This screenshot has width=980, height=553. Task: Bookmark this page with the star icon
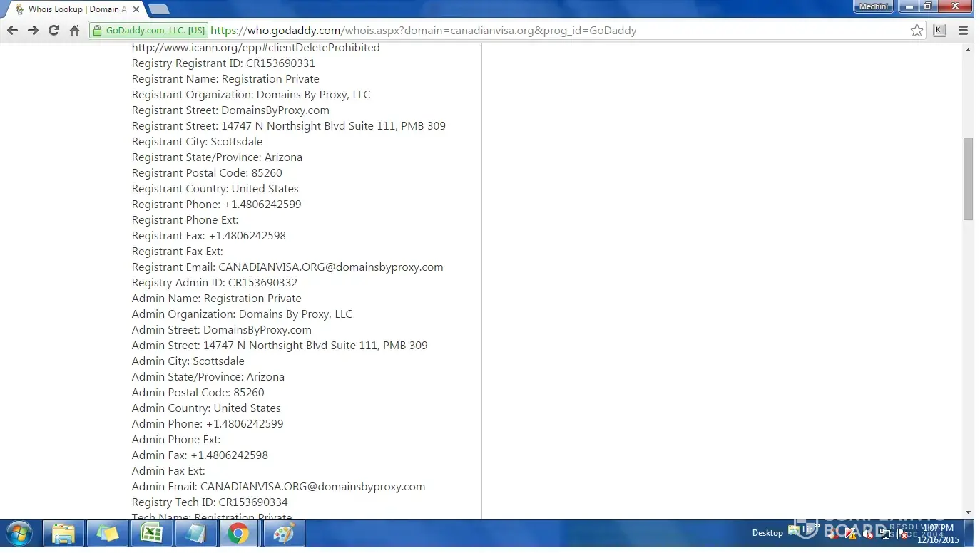[917, 30]
